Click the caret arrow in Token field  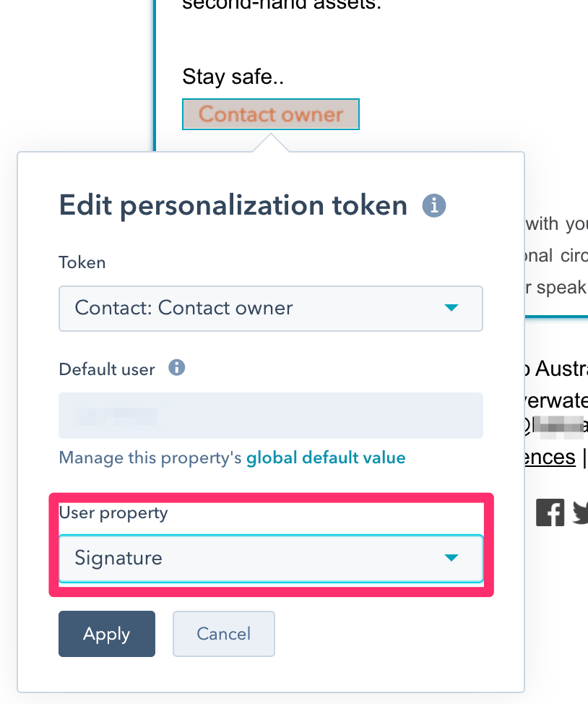[x=451, y=308]
